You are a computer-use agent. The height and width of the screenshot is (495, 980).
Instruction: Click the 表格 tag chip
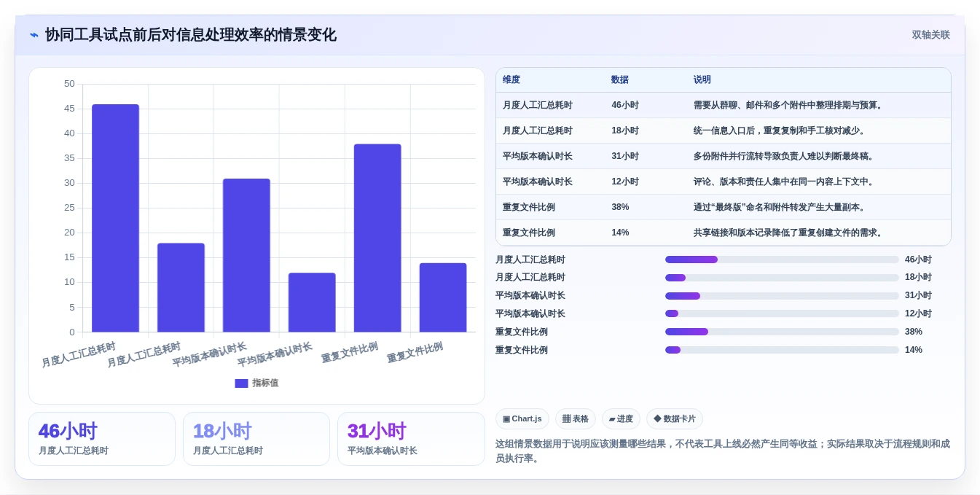click(x=576, y=419)
